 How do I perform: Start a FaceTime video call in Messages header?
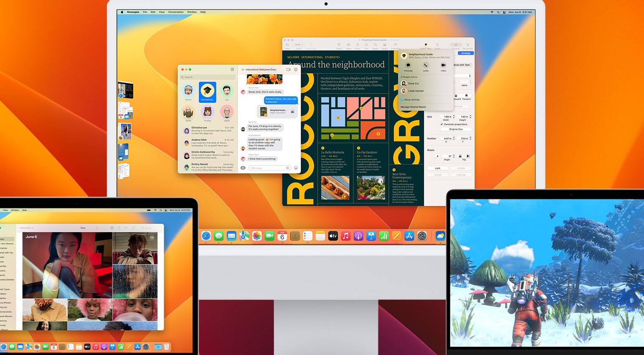[x=289, y=69]
